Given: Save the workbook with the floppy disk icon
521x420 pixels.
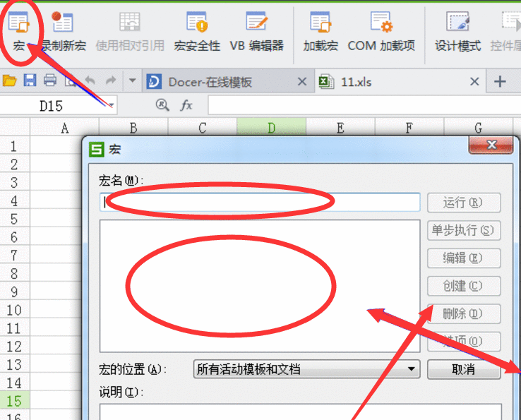Looking at the screenshot, I should 30,80.
